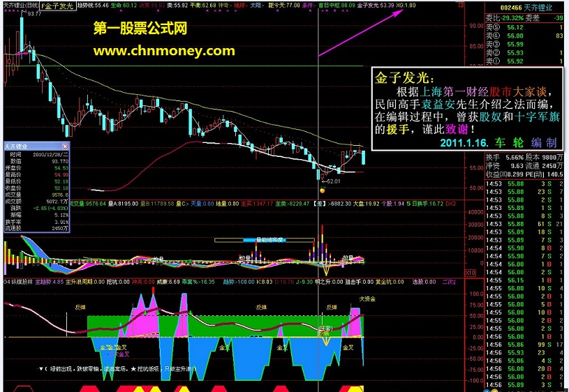Image resolution: width=569 pixels, height=392 pixels.
Task: Click the 平衡:62.68 indicator value
Action: point(203,6)
